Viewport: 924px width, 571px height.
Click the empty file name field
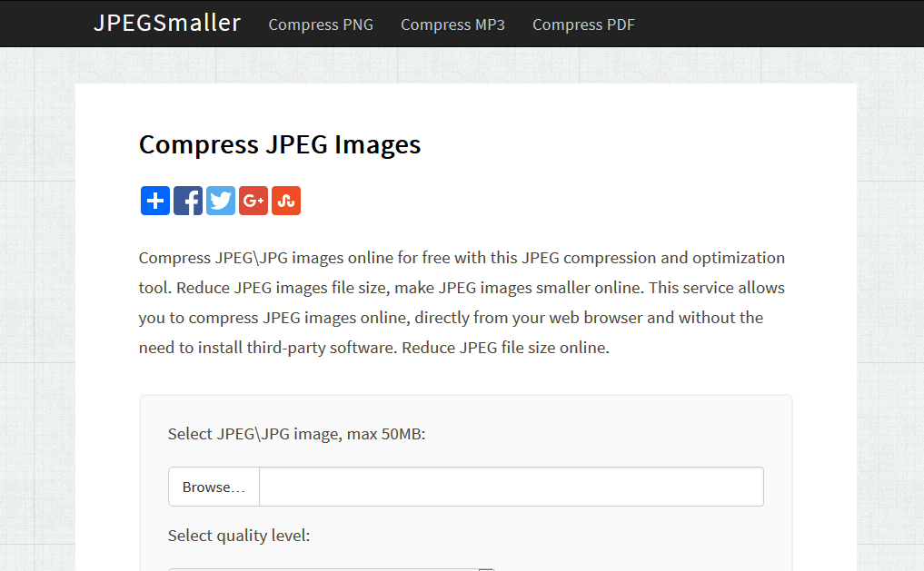coord(512,487)
